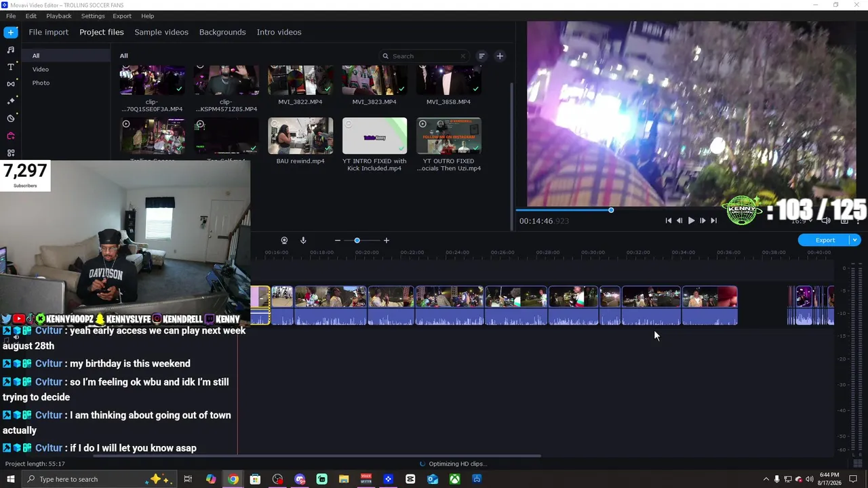The width and height of the screenshot is (868, 488).
Task: Open the File menu
Action: [11, 16]
